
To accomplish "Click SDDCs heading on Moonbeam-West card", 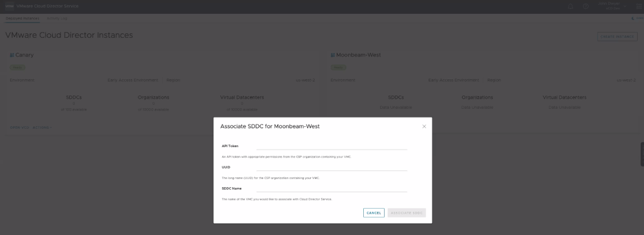I will click(396, 97).
